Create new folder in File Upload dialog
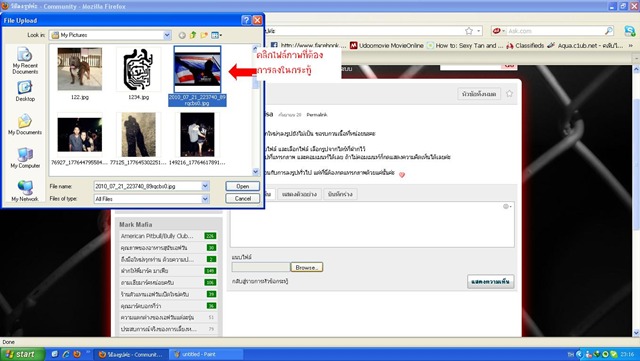 coord(204,36)
